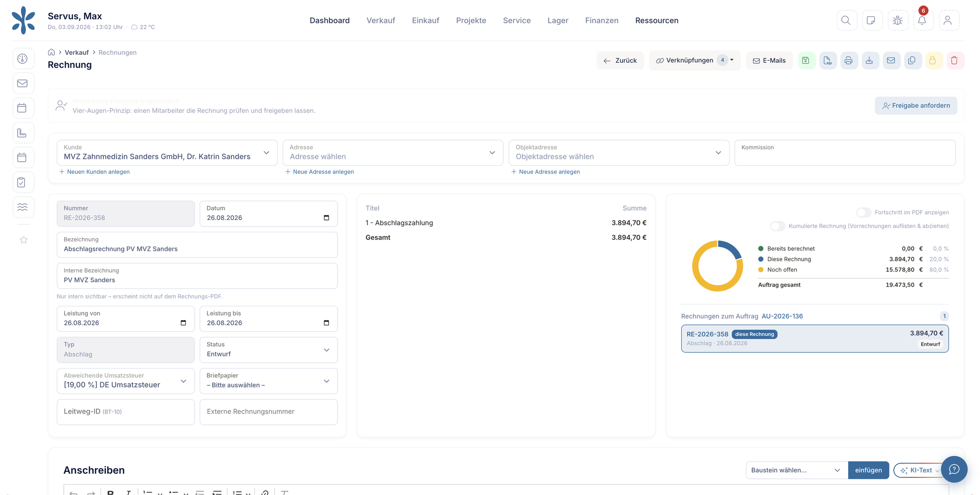Open the clipboard checklist icon in the sidebar
The height and width of the screenshot is (495, 980).
click(23, 182)
